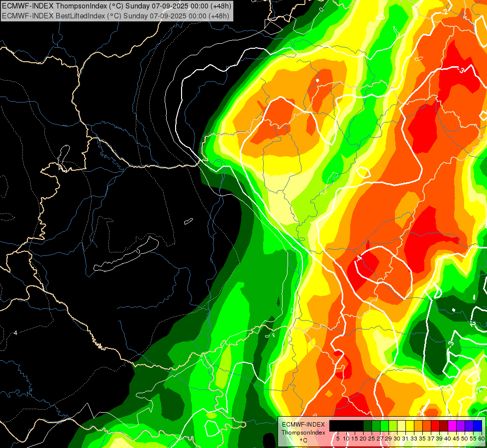
Task: Pick the yellow-green 29–30 legend swatch
Action: click(393, 426)
